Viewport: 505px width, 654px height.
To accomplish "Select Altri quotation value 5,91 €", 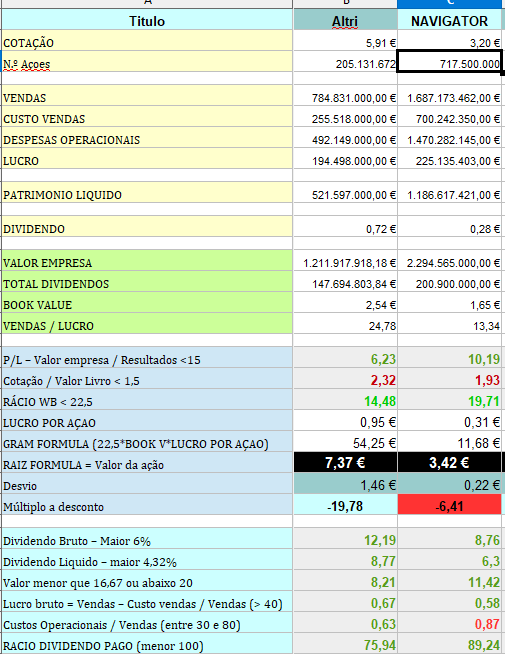I will coord(345,42).
